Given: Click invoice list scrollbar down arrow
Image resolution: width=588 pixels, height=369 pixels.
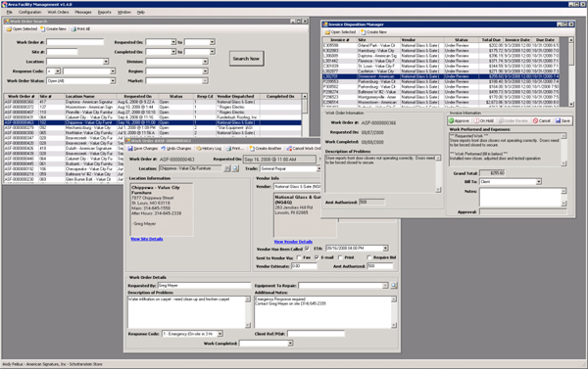Looking at the screenshot, I should pyautogui.click(x=571, y=104).
